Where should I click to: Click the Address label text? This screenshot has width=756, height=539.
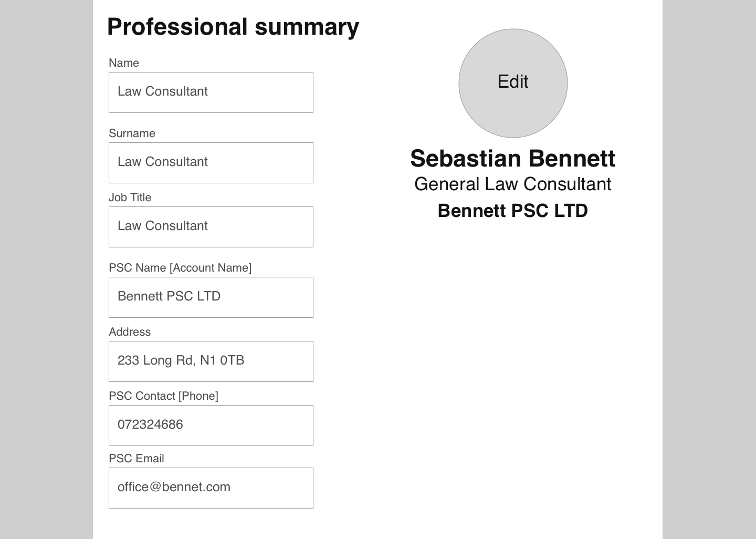130,332
